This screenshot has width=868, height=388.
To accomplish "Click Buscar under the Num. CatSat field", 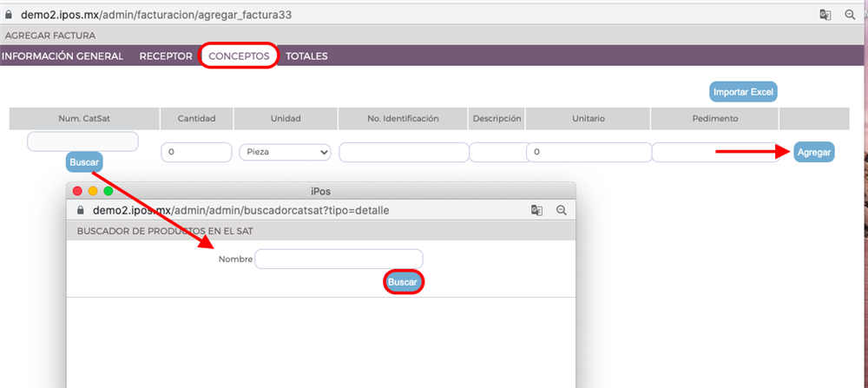I will tap(84, 162).
